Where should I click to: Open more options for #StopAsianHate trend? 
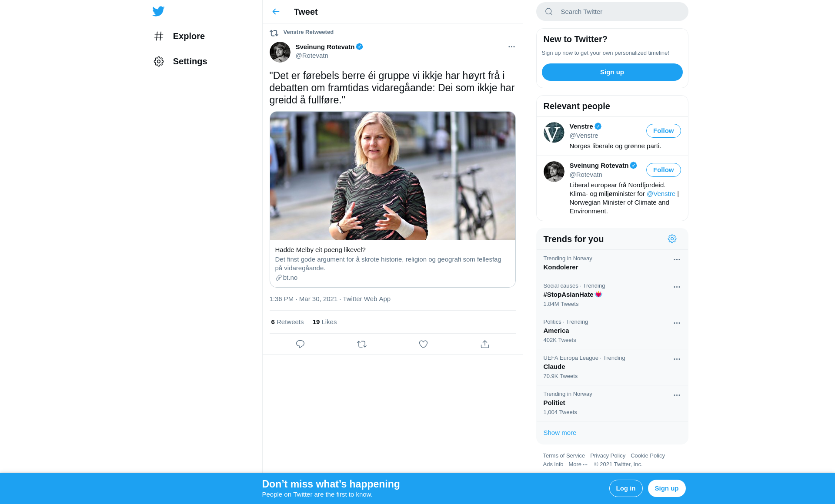677,287
